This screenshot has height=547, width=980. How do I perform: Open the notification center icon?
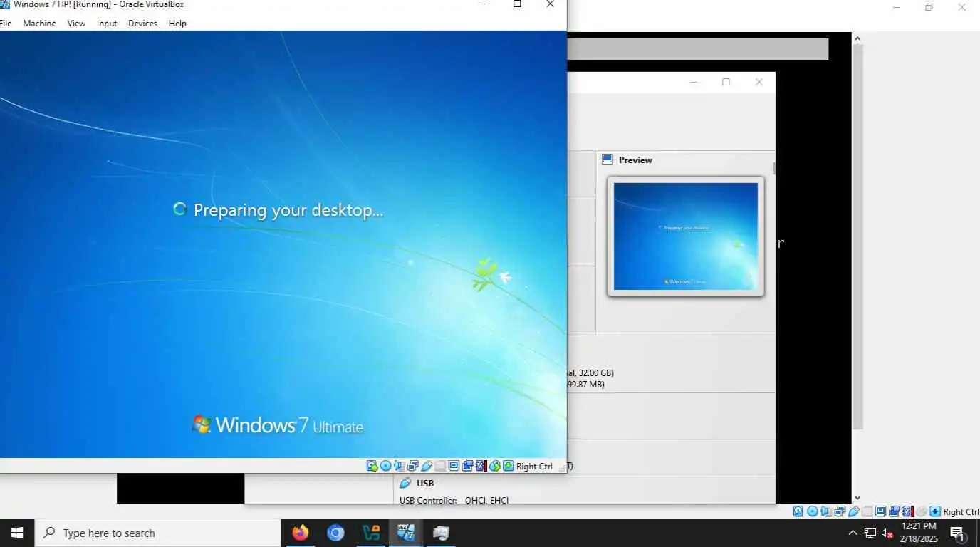click(958, 533)
